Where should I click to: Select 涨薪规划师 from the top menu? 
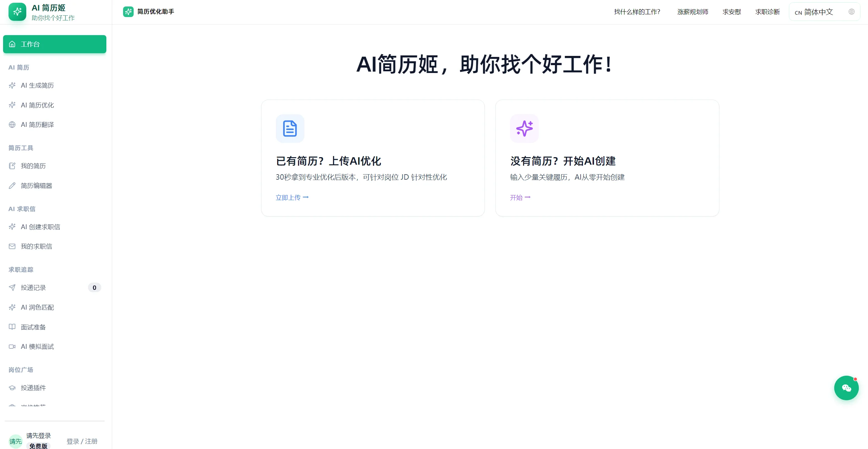[692, 12]
